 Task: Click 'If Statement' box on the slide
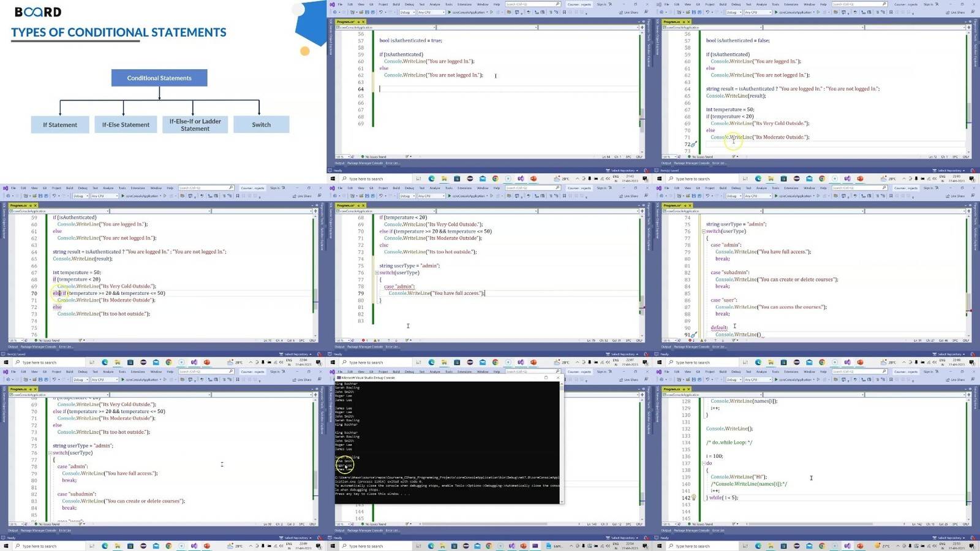tap(60, 124)
